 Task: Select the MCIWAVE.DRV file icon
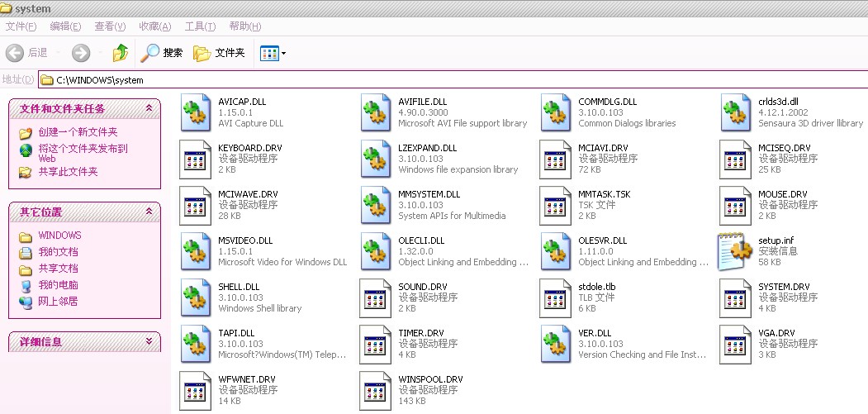pos(196,205)
